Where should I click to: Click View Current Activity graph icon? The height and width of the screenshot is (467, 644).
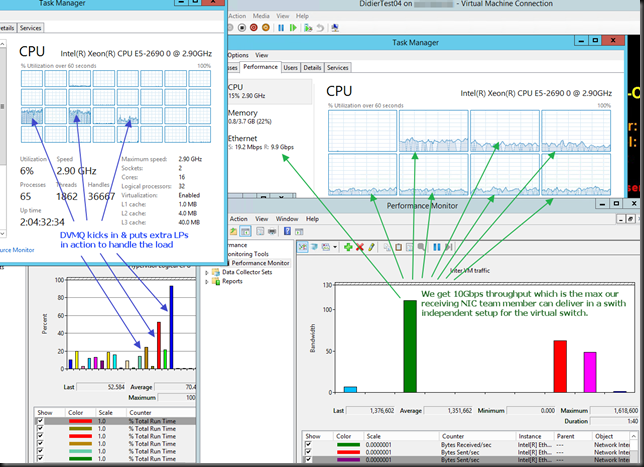pos(303,247)
